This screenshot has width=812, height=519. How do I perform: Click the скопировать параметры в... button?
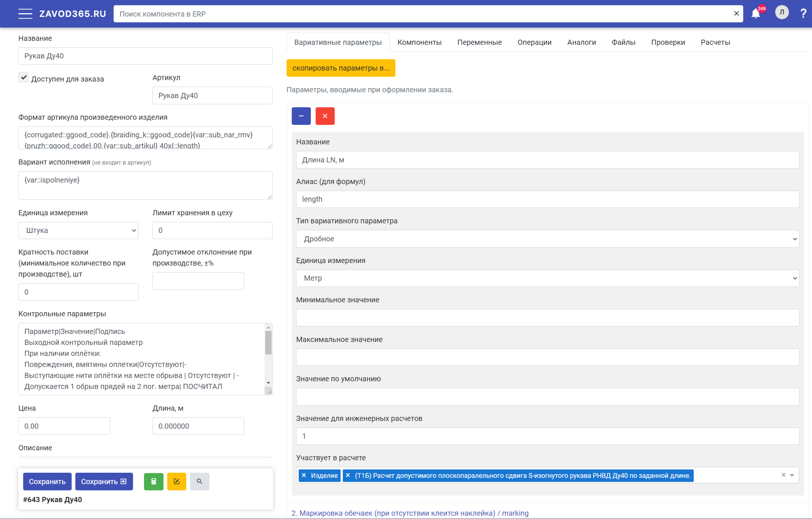(341, 68)
